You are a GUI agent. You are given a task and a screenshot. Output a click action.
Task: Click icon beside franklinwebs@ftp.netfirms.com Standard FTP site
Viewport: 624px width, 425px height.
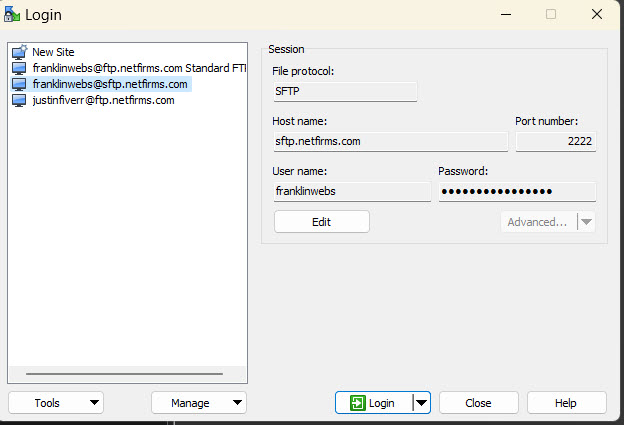(19, 68)
